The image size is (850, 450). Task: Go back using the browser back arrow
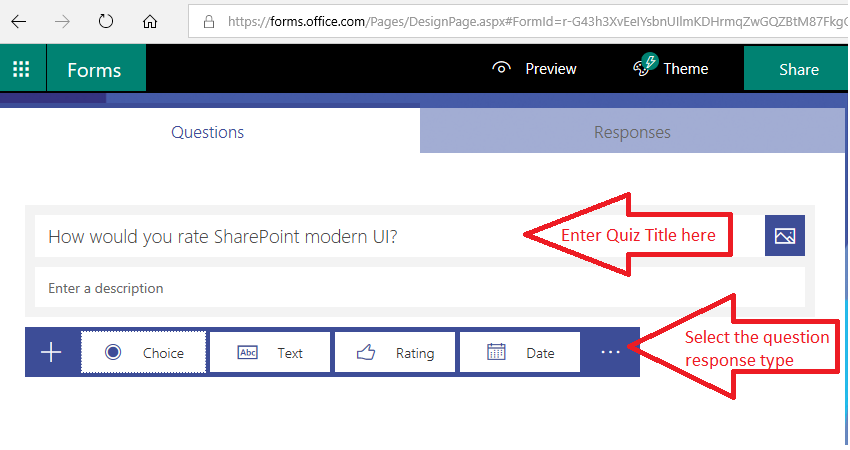(x=19, y=22)
